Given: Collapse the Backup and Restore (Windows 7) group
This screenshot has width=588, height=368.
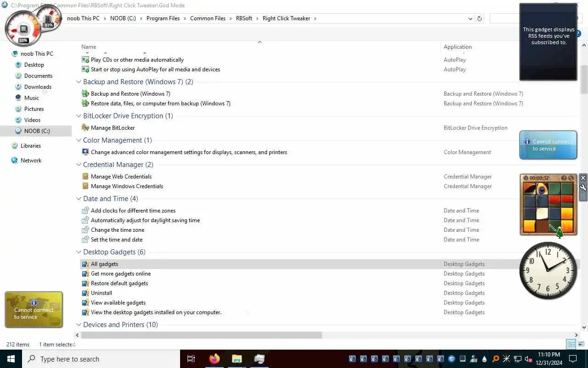Looking at the screenshot, I should 79,82.
